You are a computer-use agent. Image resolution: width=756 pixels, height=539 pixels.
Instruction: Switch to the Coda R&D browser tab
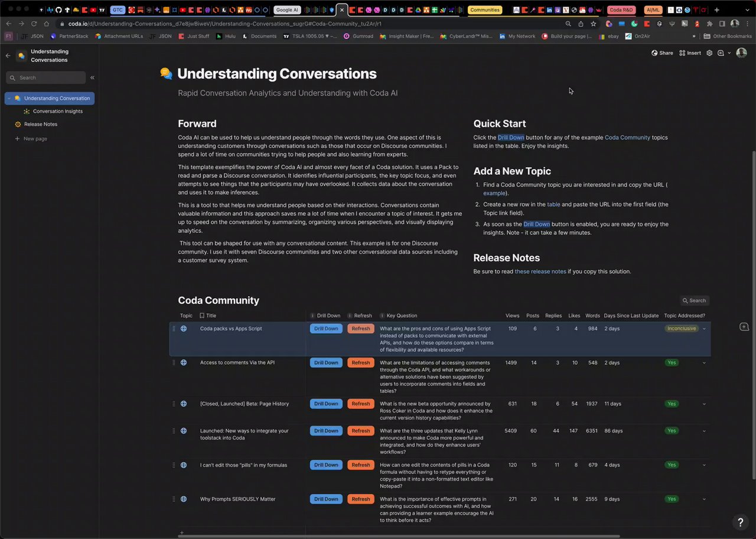click(621, 10)
